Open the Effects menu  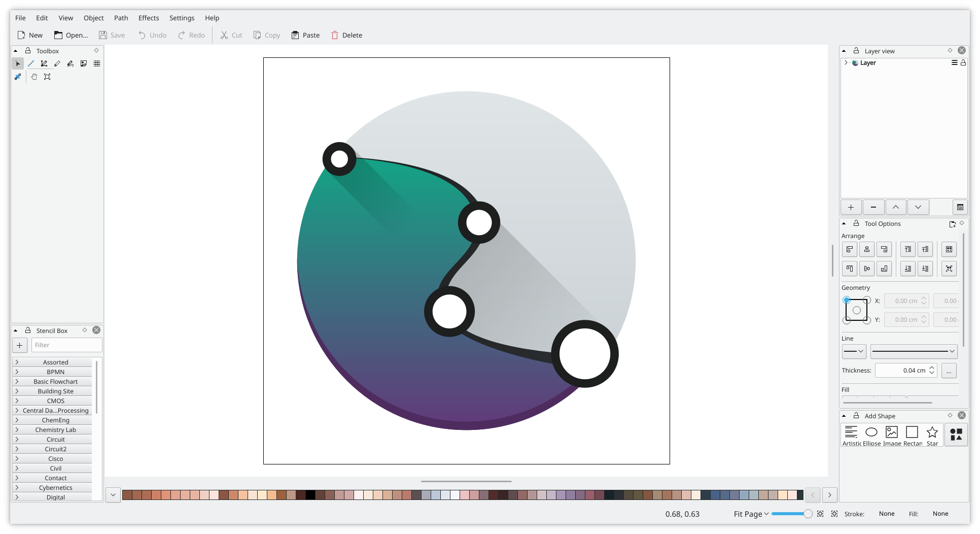pyautogui.click(x=148, y=18)
